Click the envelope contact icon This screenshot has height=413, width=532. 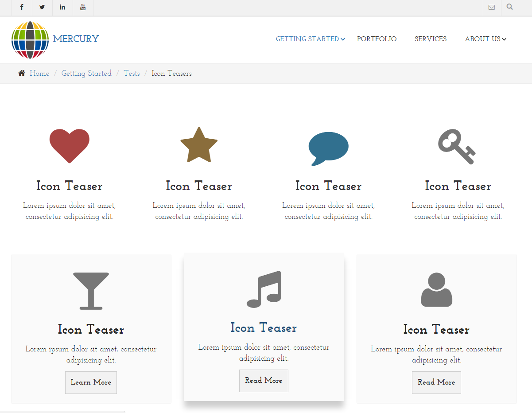pyautogui.click(x=492, y=7)
